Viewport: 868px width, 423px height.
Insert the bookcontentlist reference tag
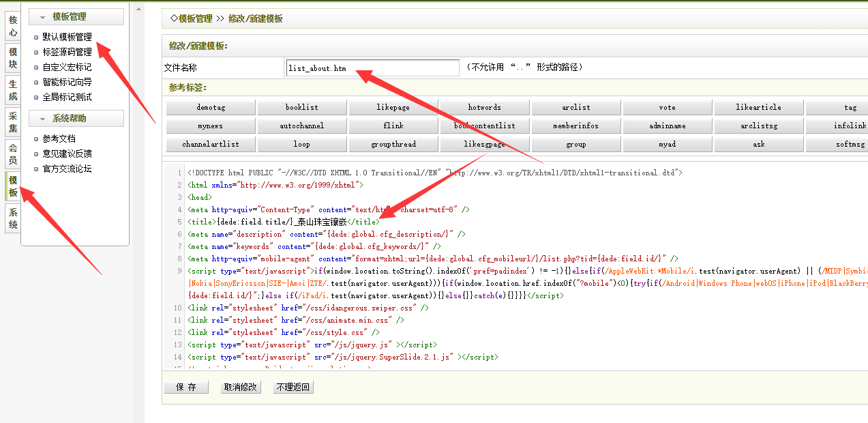(x=485, y=126)
